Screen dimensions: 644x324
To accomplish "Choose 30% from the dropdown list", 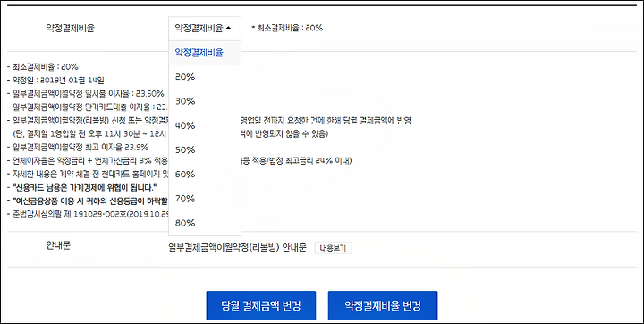I will click(205, 101).
